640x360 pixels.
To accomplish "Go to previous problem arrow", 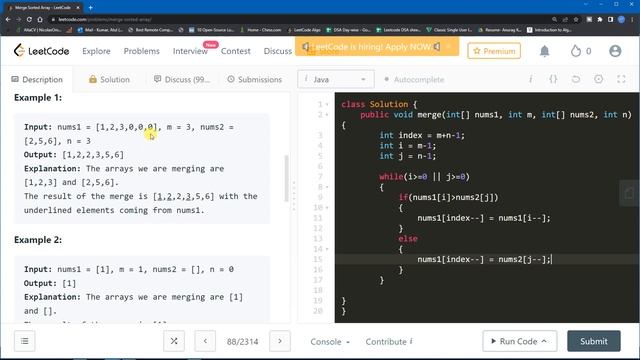I will pos(205,341).
